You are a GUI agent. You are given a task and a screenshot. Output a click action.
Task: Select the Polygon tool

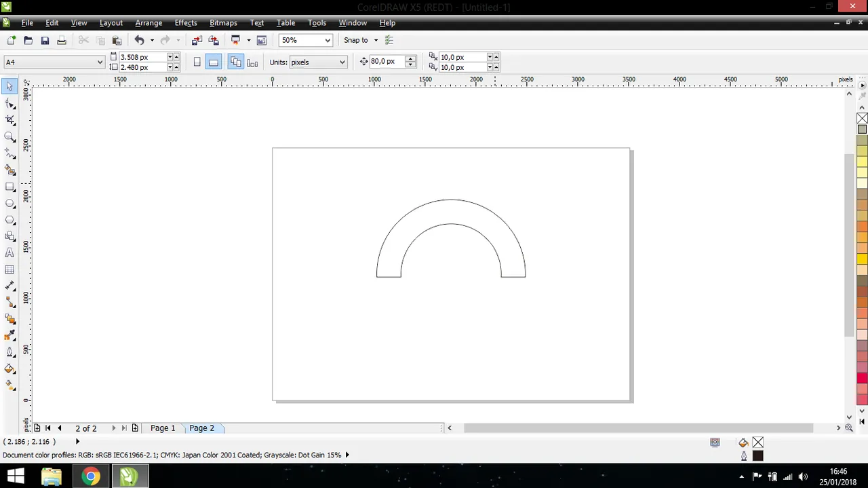(9, 220)
